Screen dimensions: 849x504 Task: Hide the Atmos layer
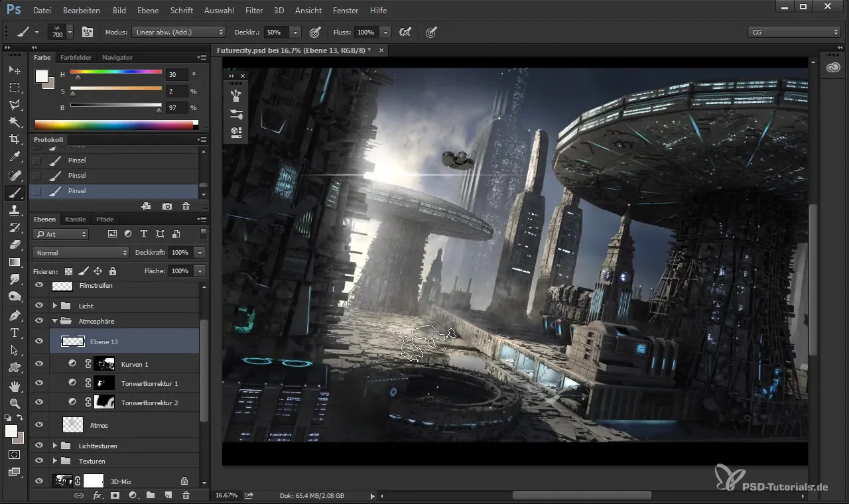pyautogui.click(x=39, y=425)
